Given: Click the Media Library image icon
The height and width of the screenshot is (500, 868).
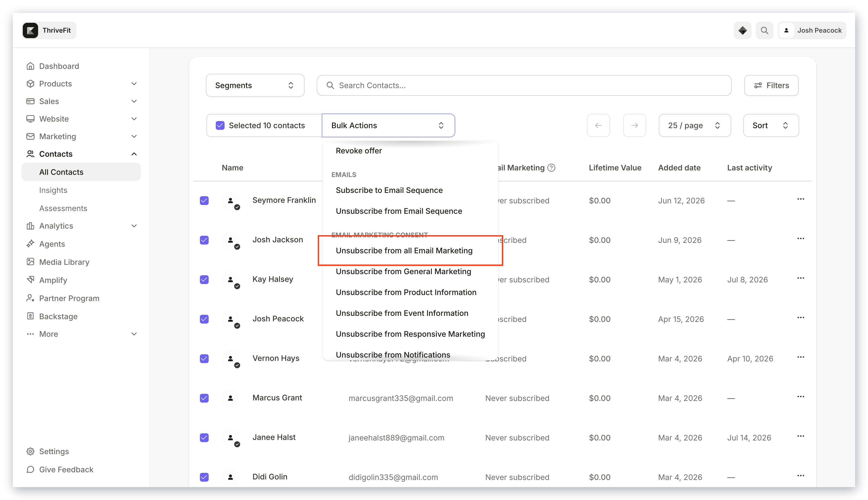Looking at the screenshot, I should coord(30,262).
